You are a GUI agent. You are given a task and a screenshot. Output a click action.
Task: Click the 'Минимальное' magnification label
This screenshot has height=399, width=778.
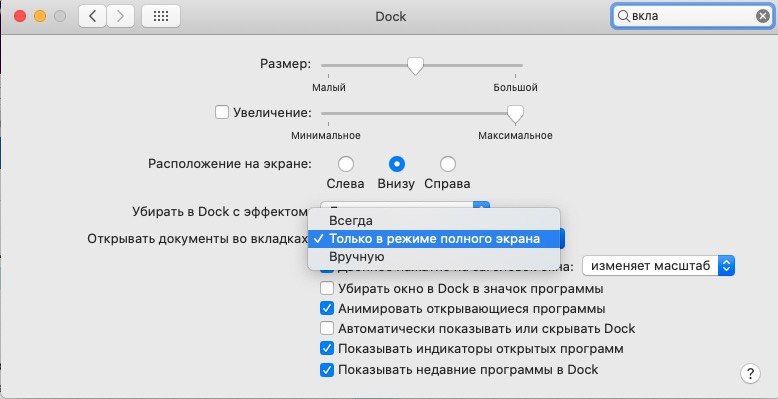(325, 135)
